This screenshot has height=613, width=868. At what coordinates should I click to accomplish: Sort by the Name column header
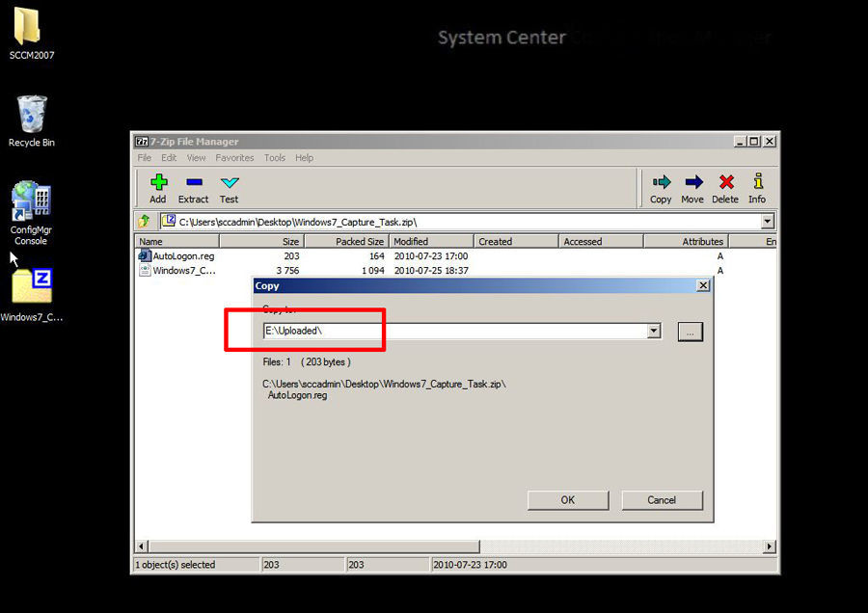177,241
